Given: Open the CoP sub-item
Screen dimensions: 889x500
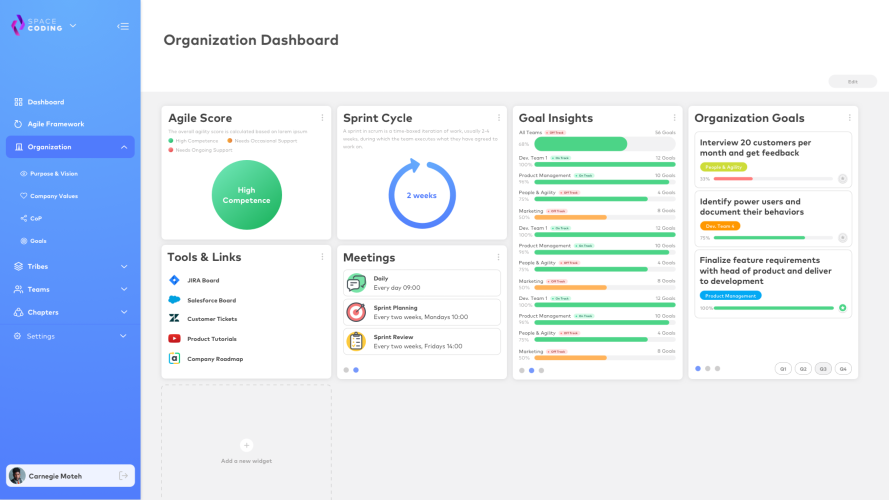Looking at the screenshot, I should [36, 218].
